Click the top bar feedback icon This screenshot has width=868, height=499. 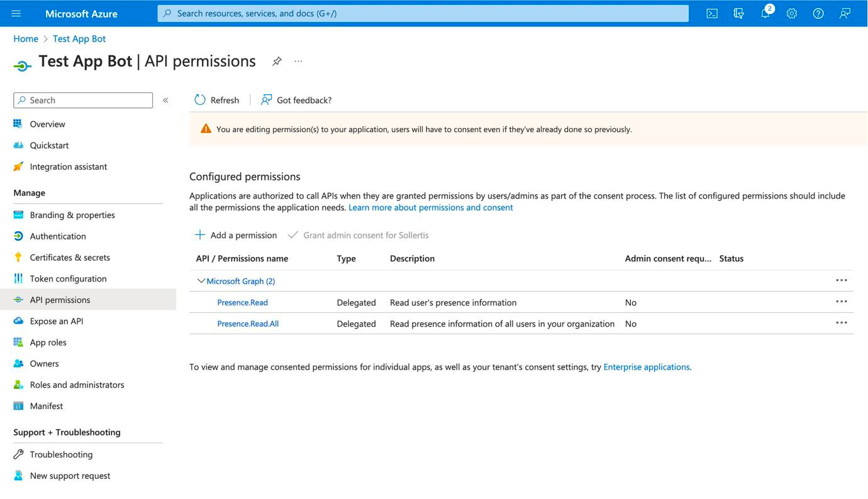pos(845,13)
